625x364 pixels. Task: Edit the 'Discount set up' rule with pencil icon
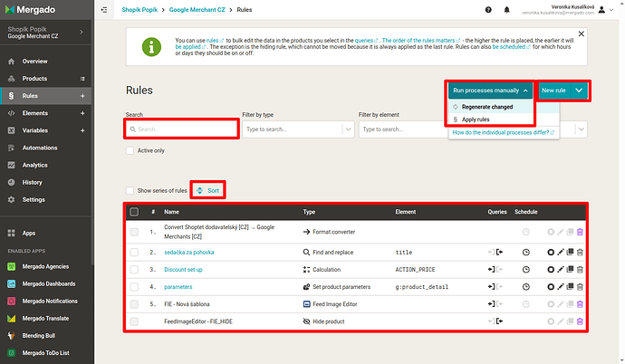[561, 270]
